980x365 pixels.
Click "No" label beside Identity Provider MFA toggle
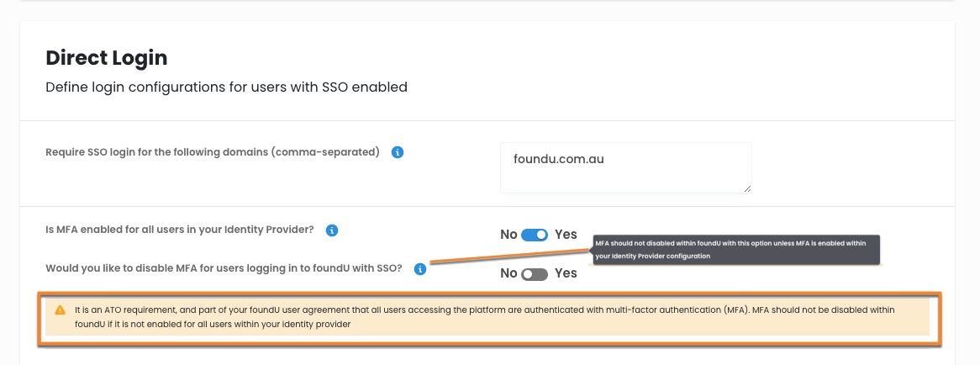point(508,235)
